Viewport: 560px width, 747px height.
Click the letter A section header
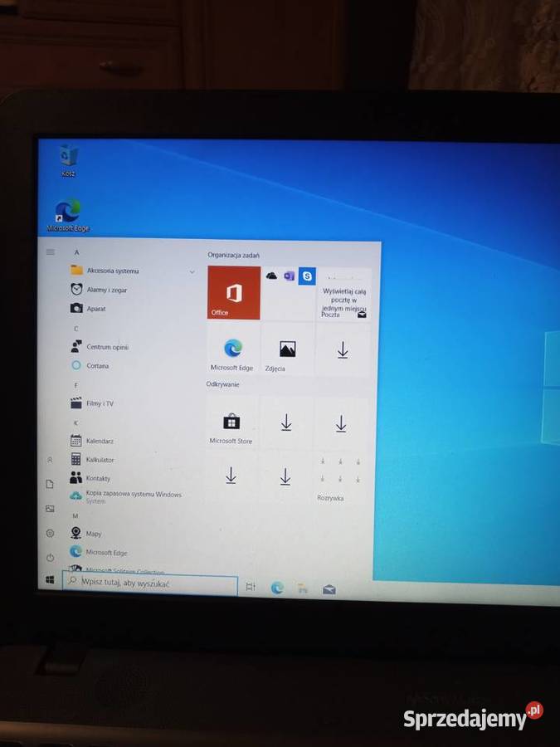tap(76, 252)
